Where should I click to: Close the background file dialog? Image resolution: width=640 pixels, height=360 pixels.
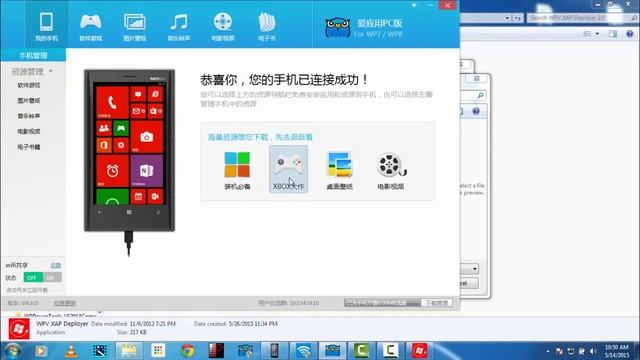477,78
